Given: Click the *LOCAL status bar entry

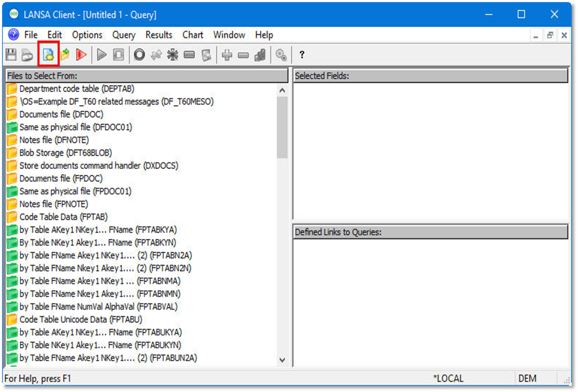Looking at the screenshot, I should (x=448, y=379).
